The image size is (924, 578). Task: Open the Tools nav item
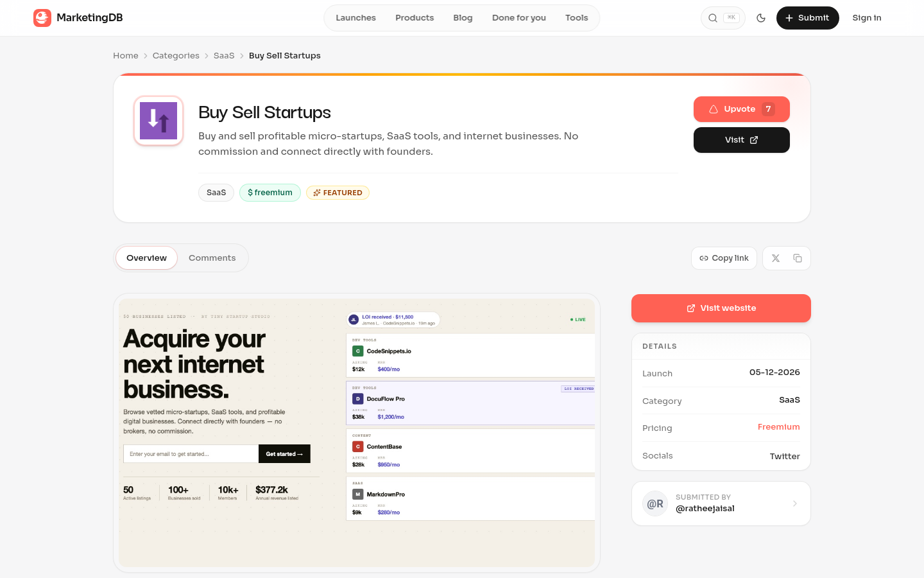tap(577, 18)
